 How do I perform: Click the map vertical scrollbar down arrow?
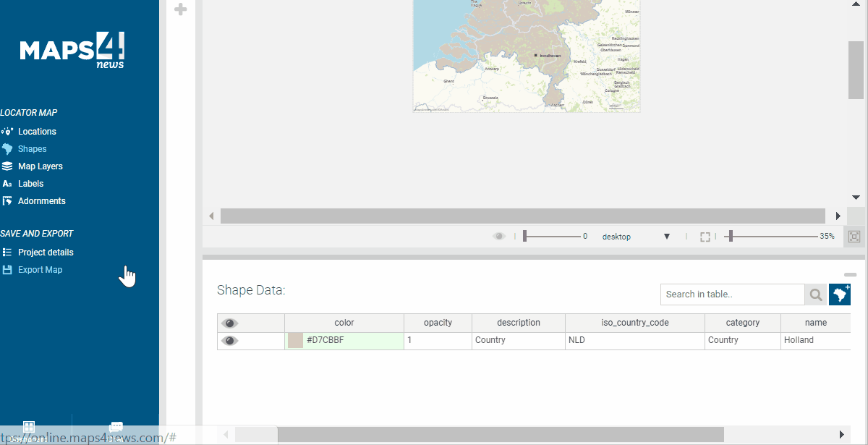point(856,197)
